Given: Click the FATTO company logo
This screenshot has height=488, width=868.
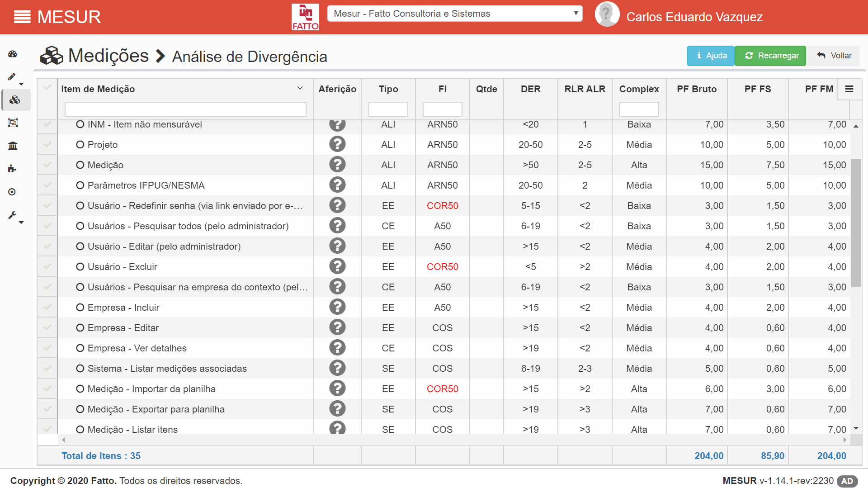Looking at the screenshot, I should (305, 17).
